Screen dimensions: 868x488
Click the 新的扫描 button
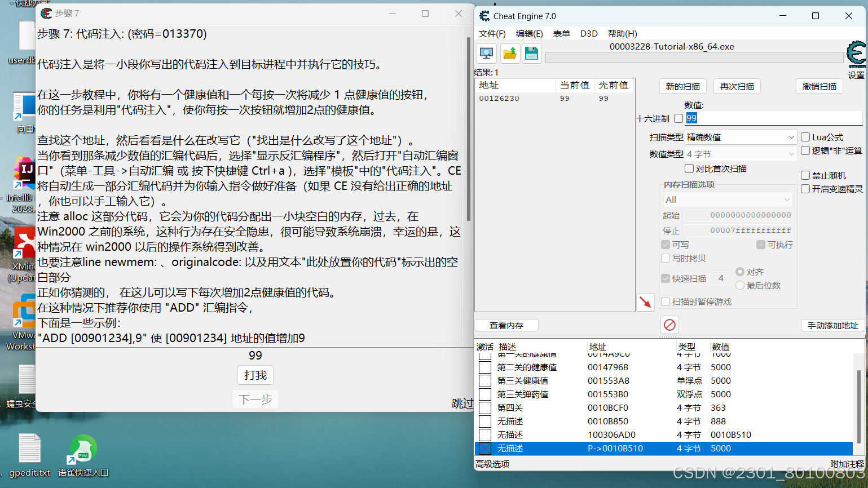[x=682, y=86]
